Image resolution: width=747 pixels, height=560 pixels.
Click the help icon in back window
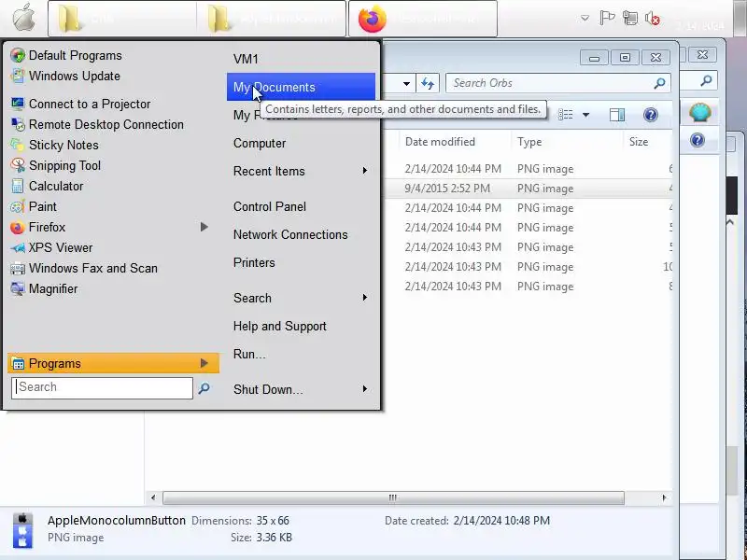pos(698,140)
